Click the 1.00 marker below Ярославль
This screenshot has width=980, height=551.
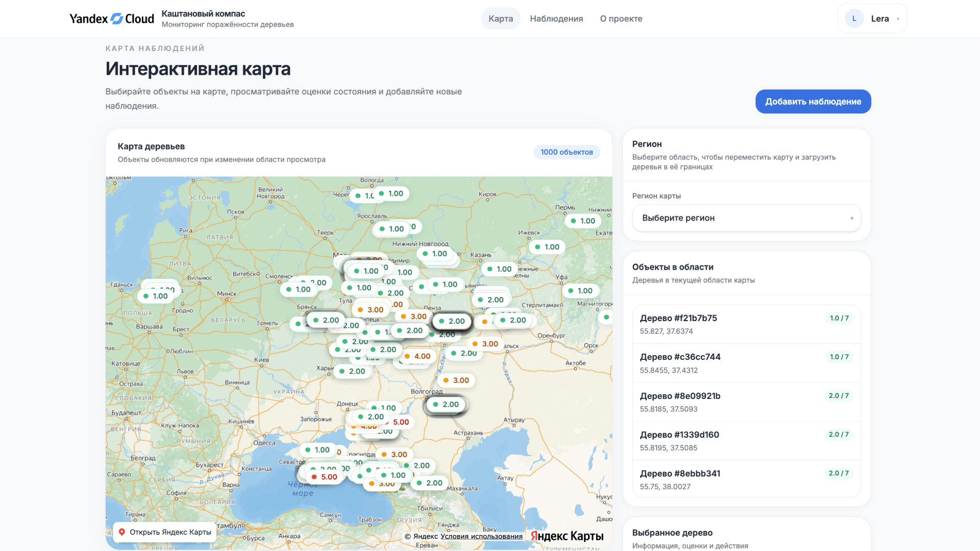(391, 229)
